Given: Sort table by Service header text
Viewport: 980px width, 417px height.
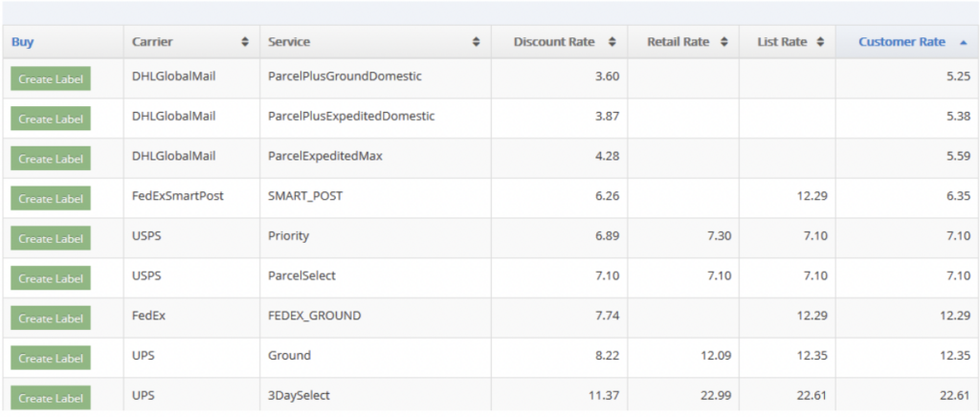Looking at the screenshot, I should [289, 42].
